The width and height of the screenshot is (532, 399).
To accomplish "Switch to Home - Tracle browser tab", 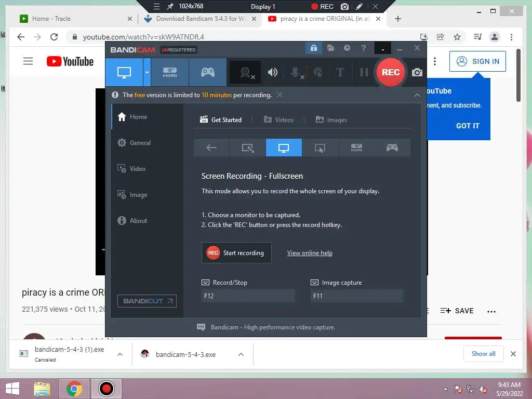I will pyautogui.click(x=76, y=19).
